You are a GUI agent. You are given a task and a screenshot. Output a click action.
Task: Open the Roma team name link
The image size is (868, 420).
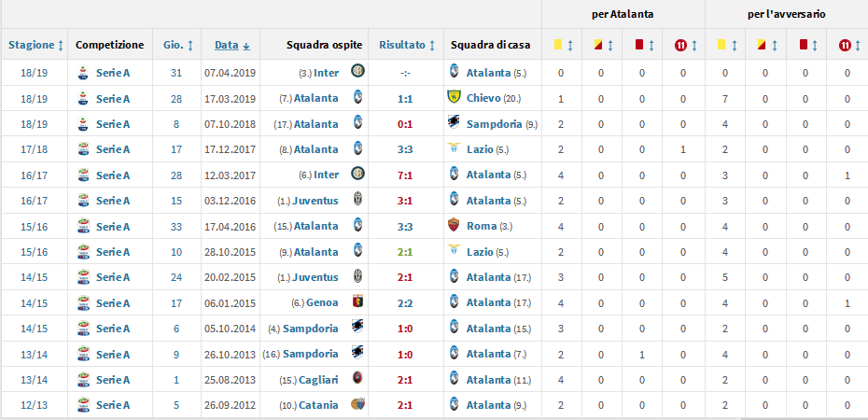point(482,226)
